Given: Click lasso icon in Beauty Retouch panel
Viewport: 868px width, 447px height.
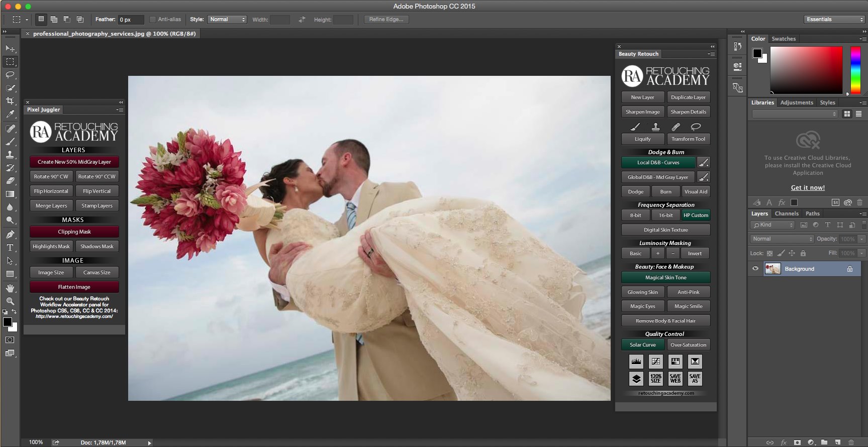Looking at the screenshot, I should coord(696,127).
